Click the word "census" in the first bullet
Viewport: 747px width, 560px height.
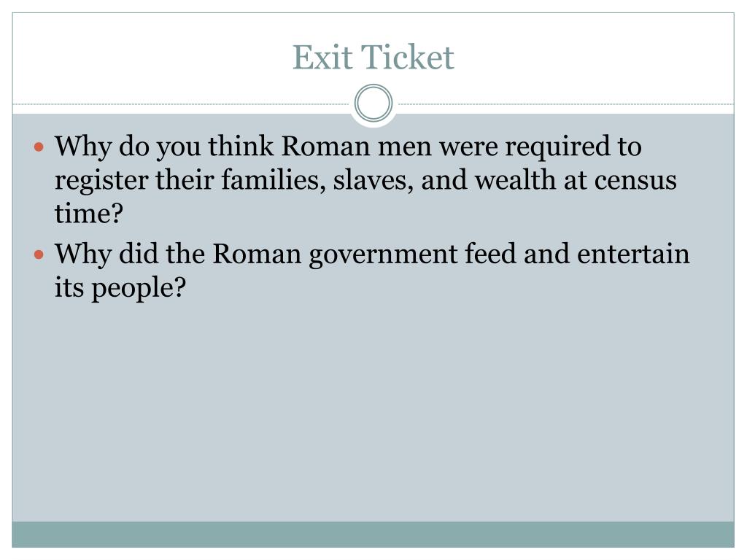coord(635,180)
